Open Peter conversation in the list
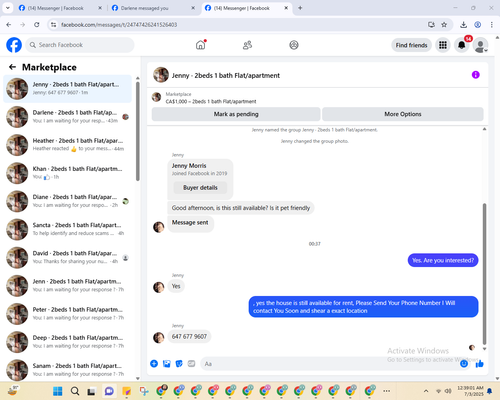The height and width of the screenshot is (400, 500). 67,313
